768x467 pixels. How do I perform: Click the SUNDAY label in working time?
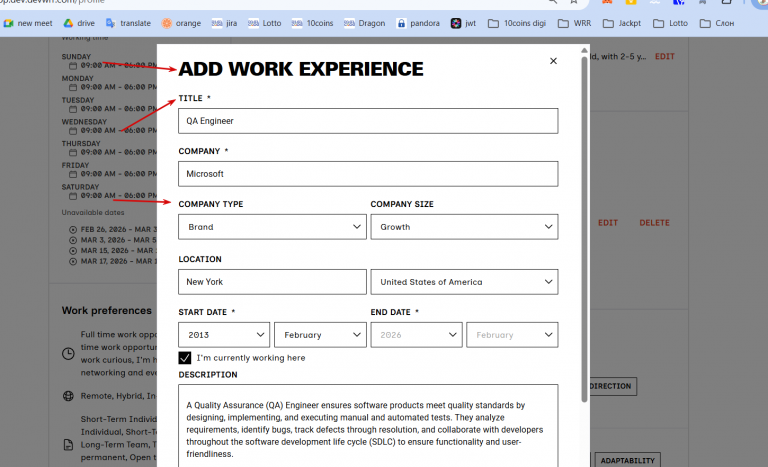pyautogui.click(x=76, y=56)
